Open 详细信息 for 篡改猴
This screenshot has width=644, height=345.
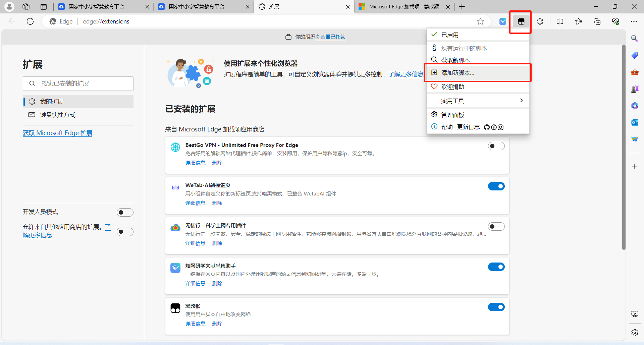pyautogui.click(x=195, y=324)
